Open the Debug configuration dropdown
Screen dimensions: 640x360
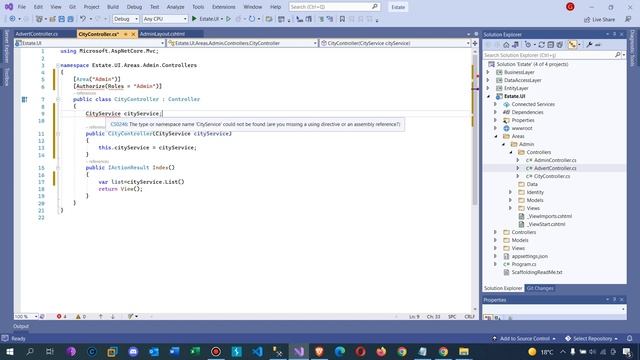(x=126, y=19)
